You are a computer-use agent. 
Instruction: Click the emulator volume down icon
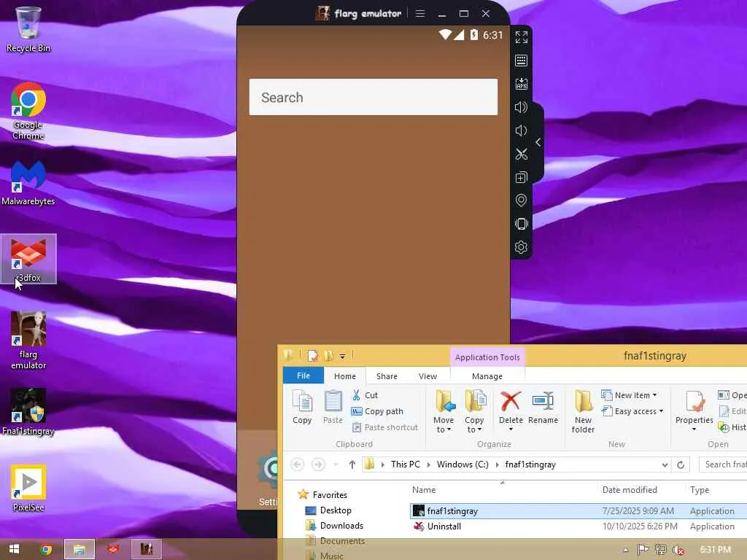[521, 131]
